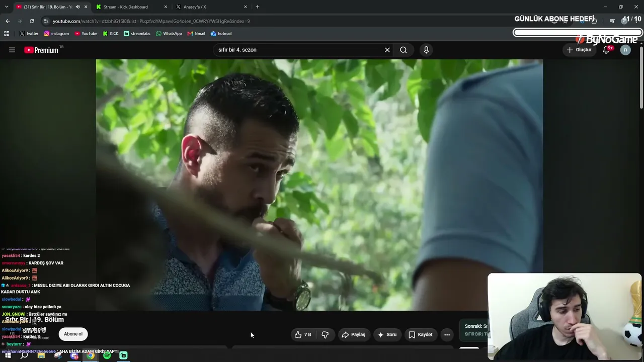Open the streamlabs bookmark
This screenshot has width=644, height=362.
coord(137,33)
